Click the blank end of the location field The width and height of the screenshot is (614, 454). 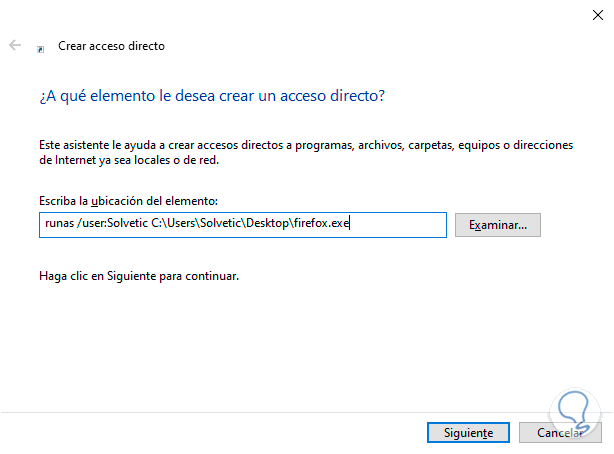[x=400, y=225]
